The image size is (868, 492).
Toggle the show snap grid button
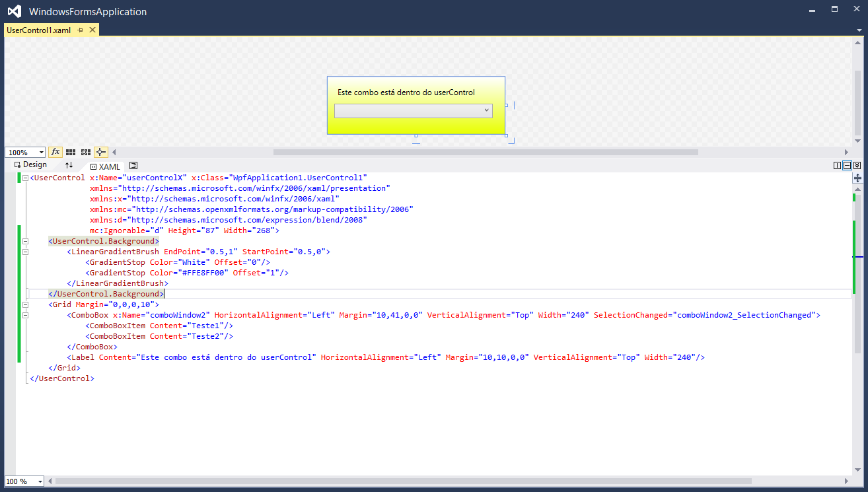[71, 152]
